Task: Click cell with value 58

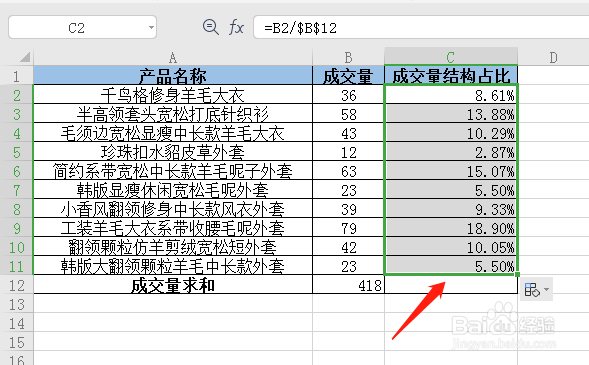Action: (348, 114)
